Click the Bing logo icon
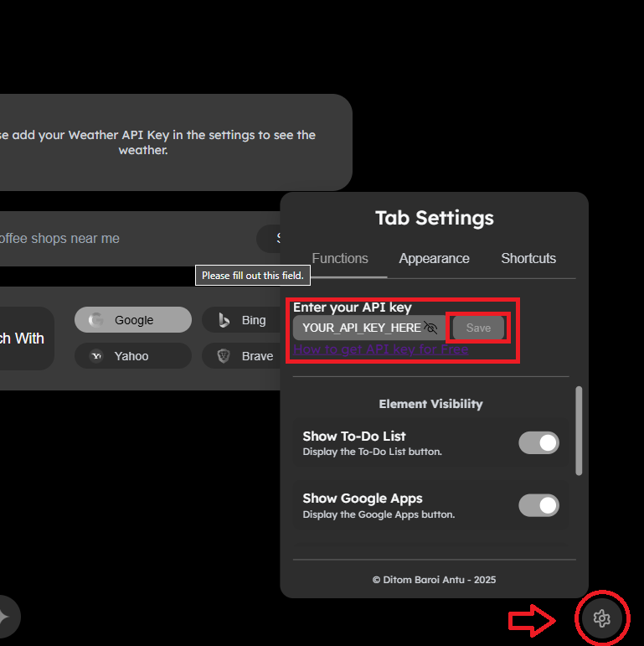Viewport: 644px width, 646px height. 224,320
